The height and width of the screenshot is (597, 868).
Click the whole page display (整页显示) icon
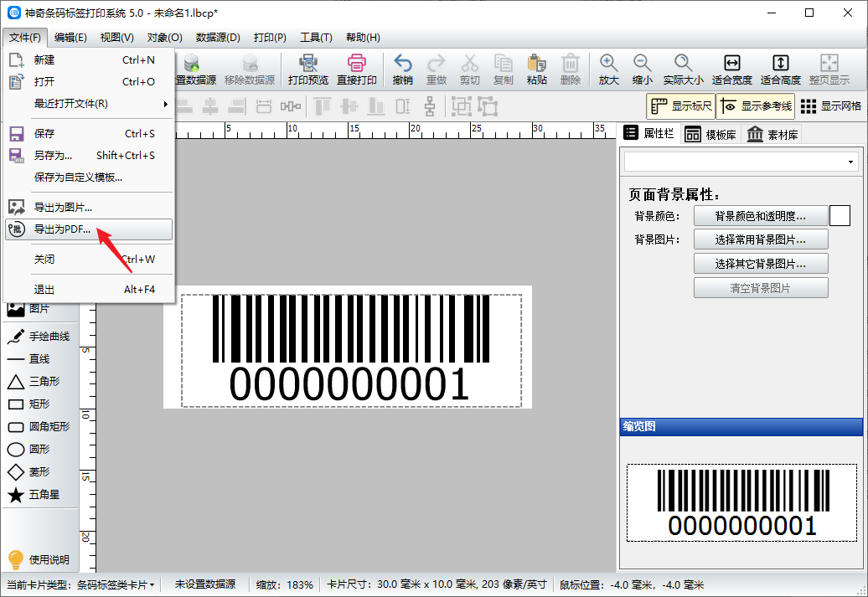[829, 69]
